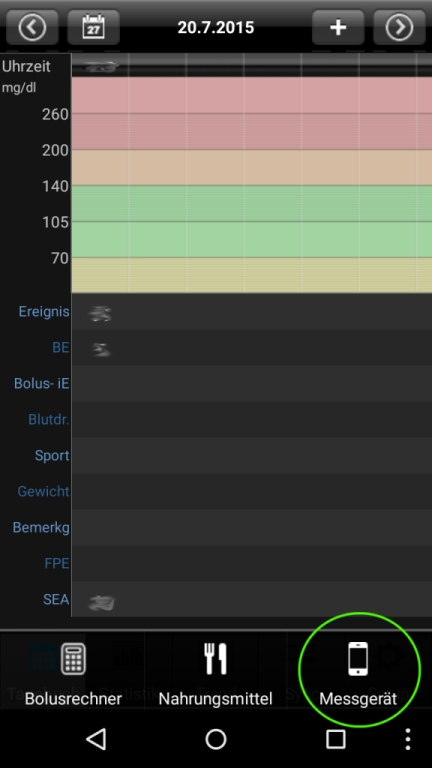This screenshot has height=768, width=432.
Task: Select the BE row label
Action: click(61, 348)
